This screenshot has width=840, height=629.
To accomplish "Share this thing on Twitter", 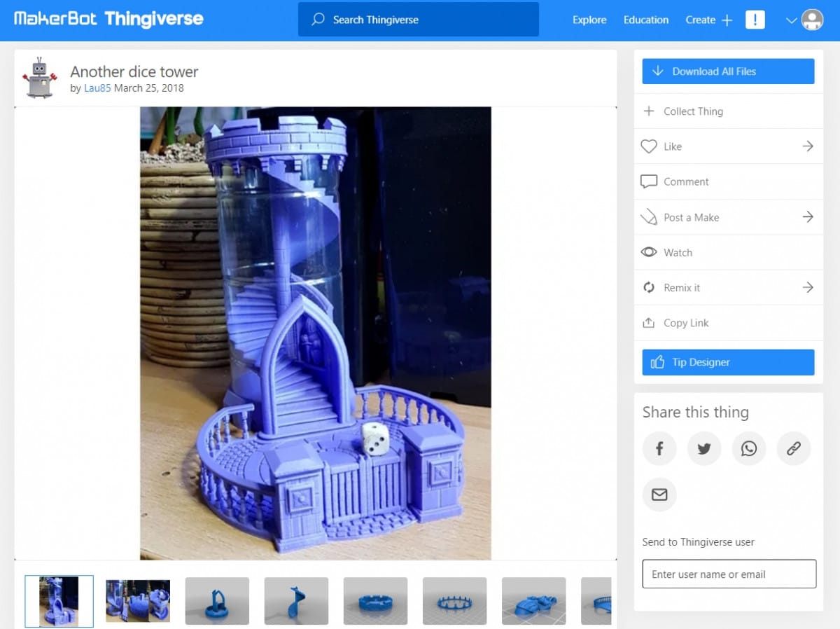I will pyautogui.click(x=703, y=448).
